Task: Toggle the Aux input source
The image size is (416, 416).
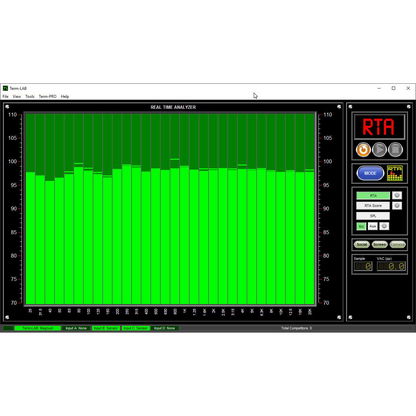Action: [x=373, y=226]
